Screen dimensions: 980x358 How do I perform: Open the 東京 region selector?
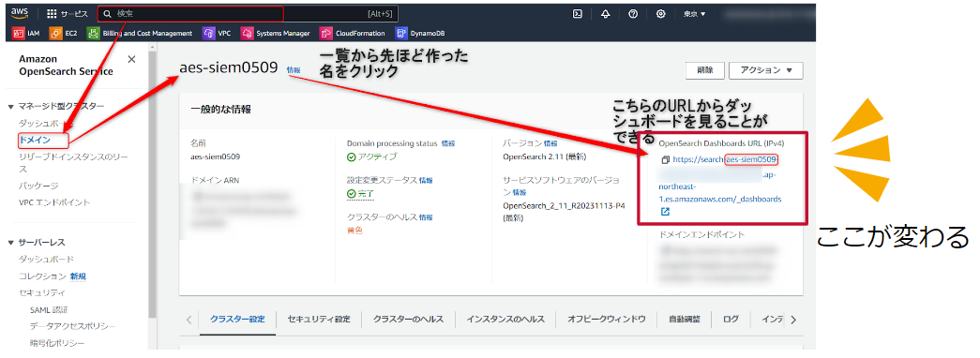[694, 14]
